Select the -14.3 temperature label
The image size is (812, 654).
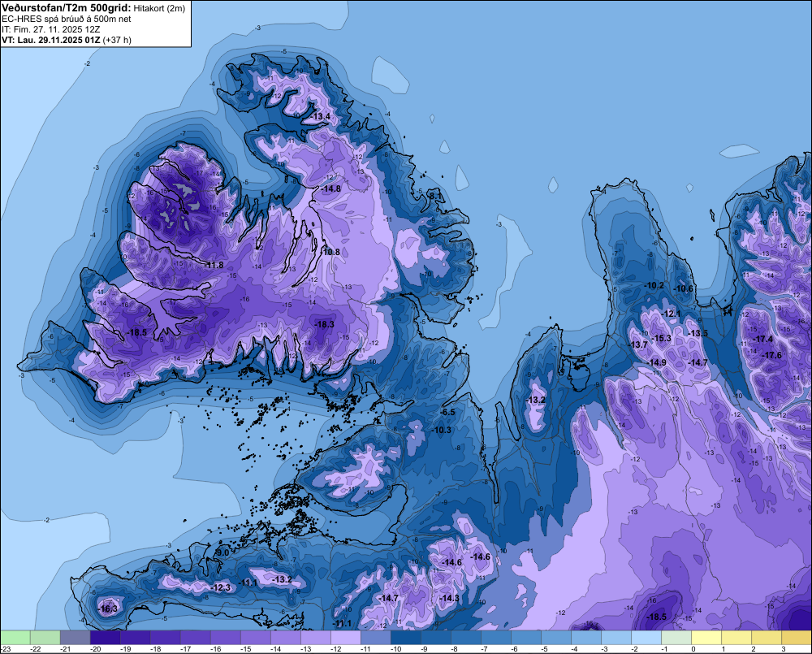tap(449, 598)
